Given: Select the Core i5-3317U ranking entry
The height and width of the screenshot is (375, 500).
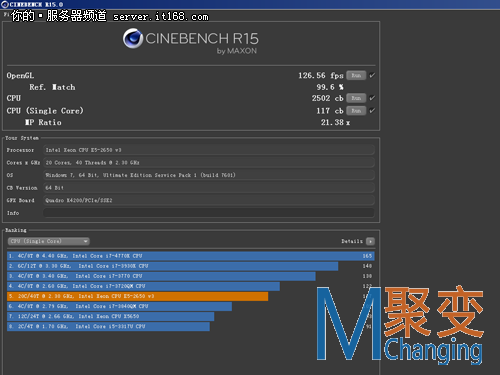Looking at the screenshot, I should [x=108, y=326].
